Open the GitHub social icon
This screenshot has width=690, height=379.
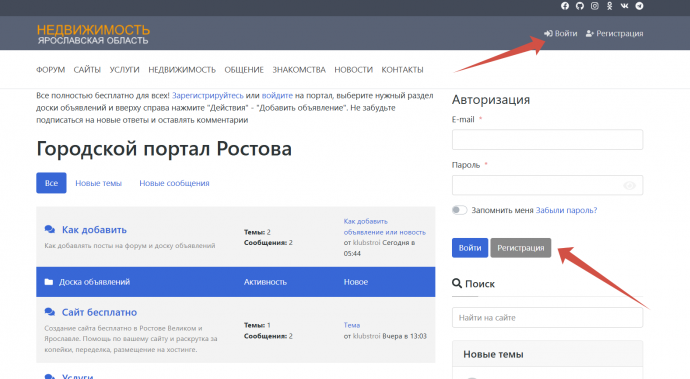[580, 6]
